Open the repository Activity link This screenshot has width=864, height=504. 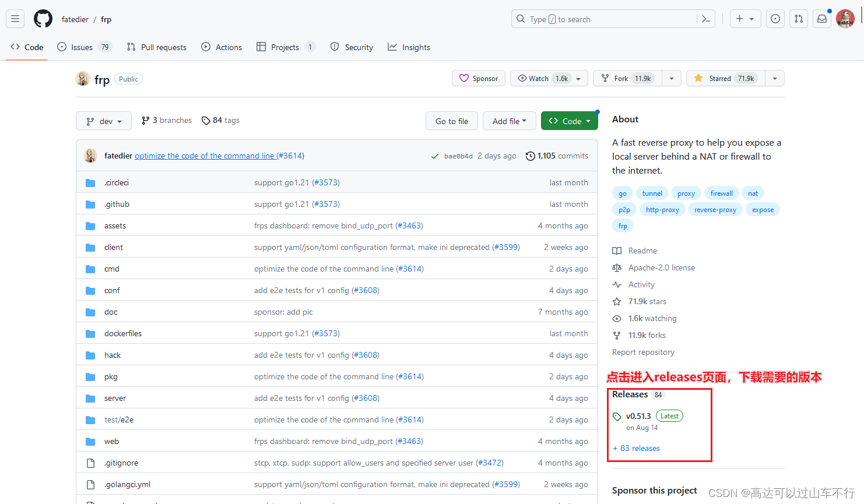pyautogui.click(x=641, y=284)
